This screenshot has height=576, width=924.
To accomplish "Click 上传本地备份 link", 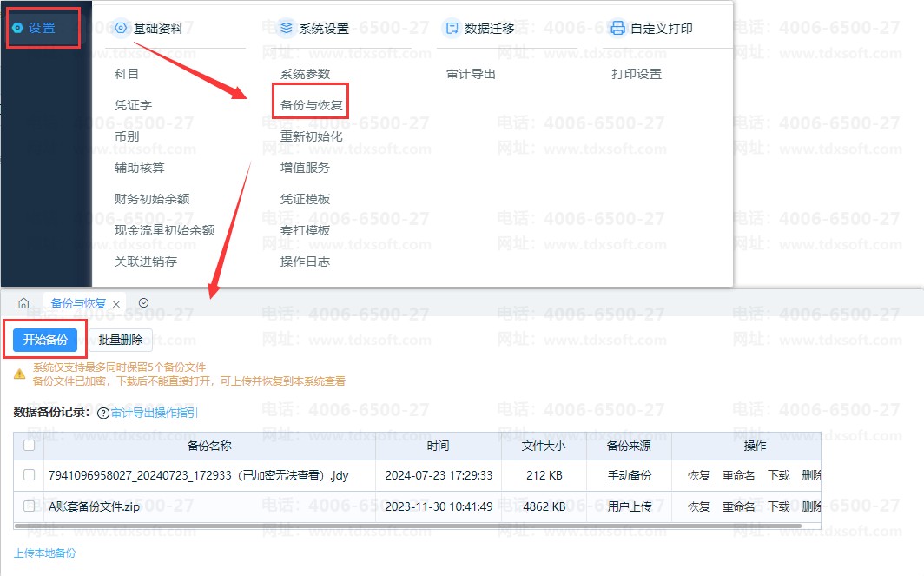I will click(45, 553).
